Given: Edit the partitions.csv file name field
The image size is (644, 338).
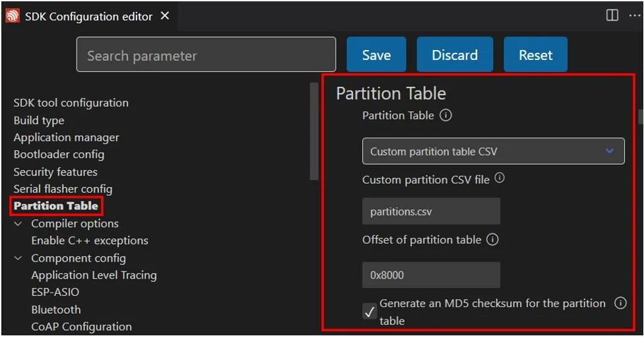Looking at the screenshot, I should (x=432, y=211).
